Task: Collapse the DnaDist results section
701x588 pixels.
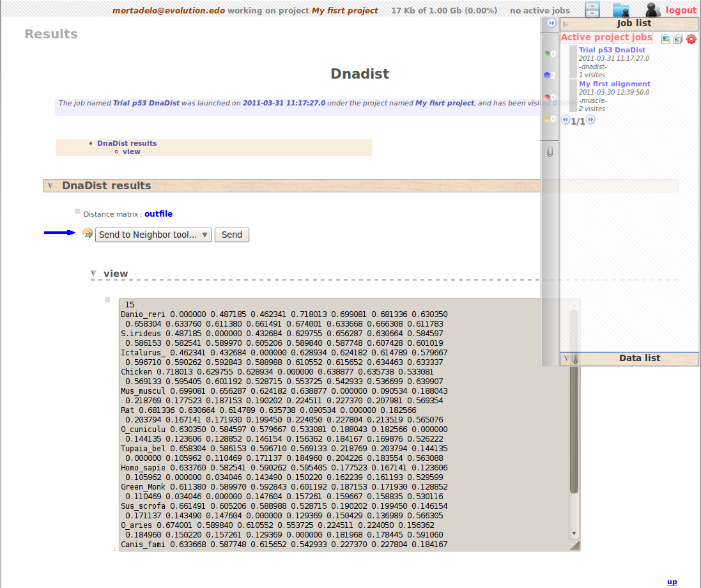Action: [50, 186]
